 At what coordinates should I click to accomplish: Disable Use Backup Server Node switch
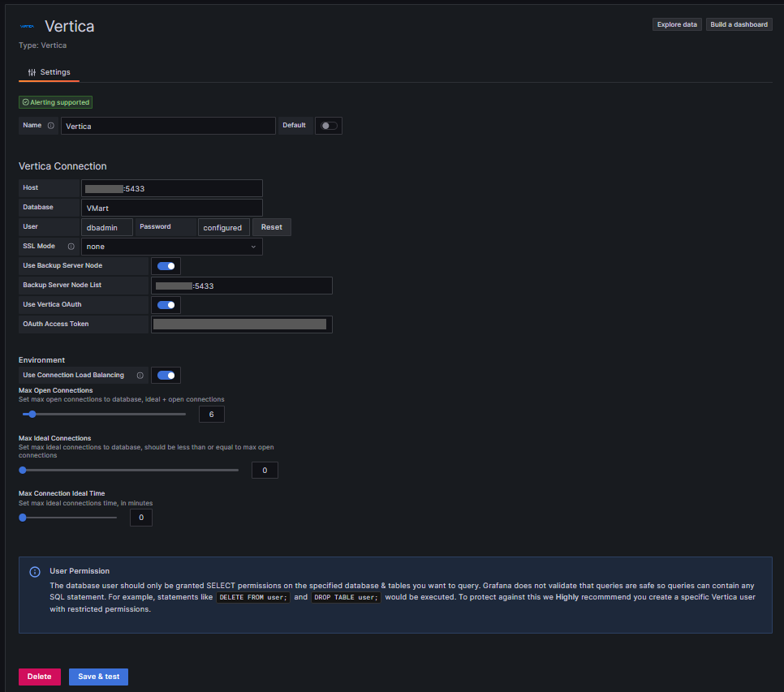click(166, 266)
